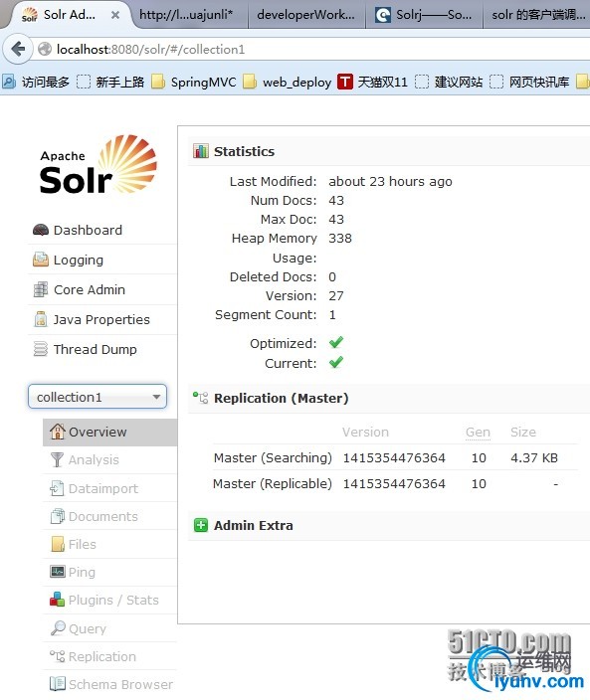Screen dimensions: 590x700
Task: Click the 访问最多 bookmark icon
Action: click(9, 82)
